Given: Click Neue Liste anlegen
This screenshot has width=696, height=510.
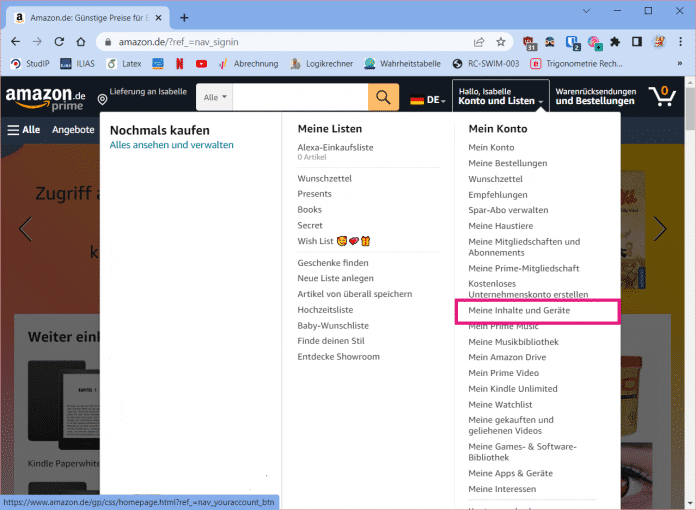Looking at the screenshot, I should pos(335,278).
